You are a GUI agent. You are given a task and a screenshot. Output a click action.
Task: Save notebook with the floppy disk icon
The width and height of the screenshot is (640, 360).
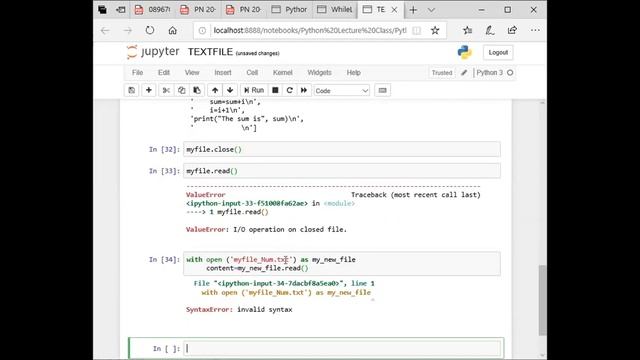(x=131, y=90)
